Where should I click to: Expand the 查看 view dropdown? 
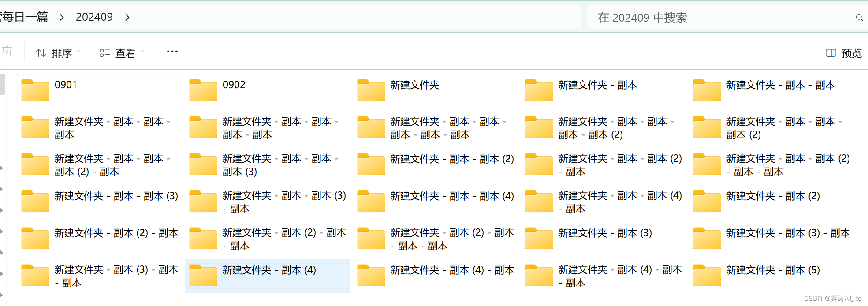tap(143, 52)
